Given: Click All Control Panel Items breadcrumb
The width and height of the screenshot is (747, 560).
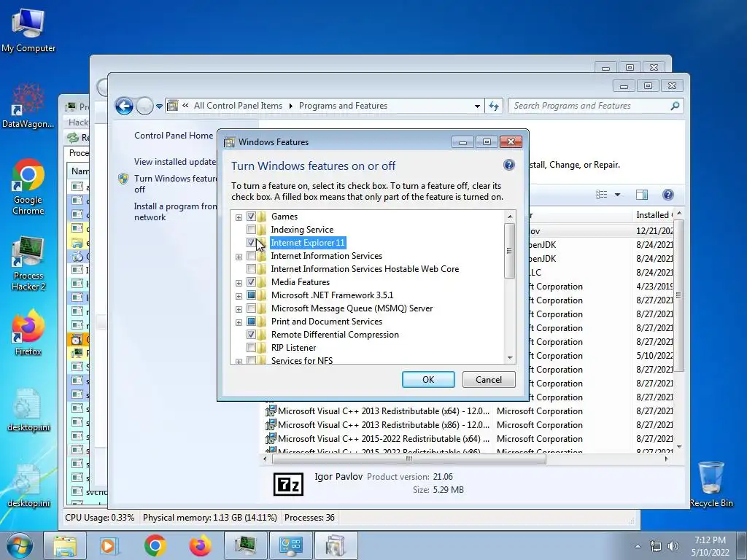Looking at the screenshot, I should coord(238,106).
